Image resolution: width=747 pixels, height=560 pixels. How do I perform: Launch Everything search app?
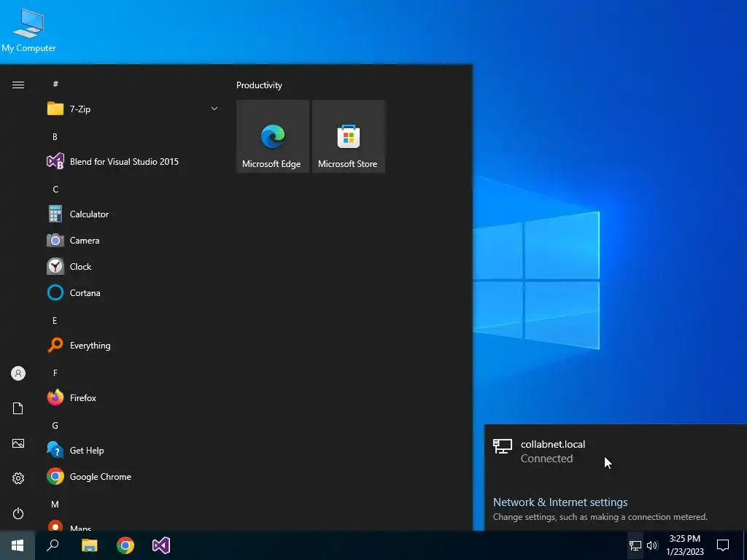click(x=133, y=345)
